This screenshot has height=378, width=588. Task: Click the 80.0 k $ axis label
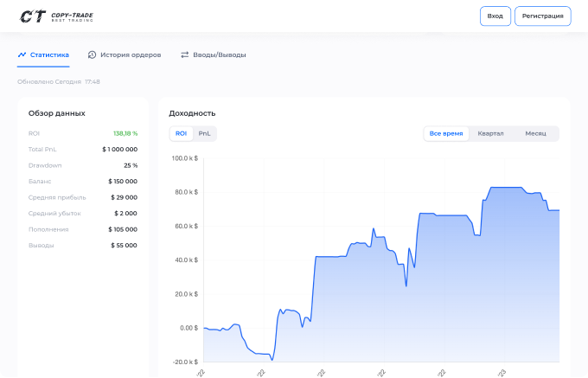187,192
